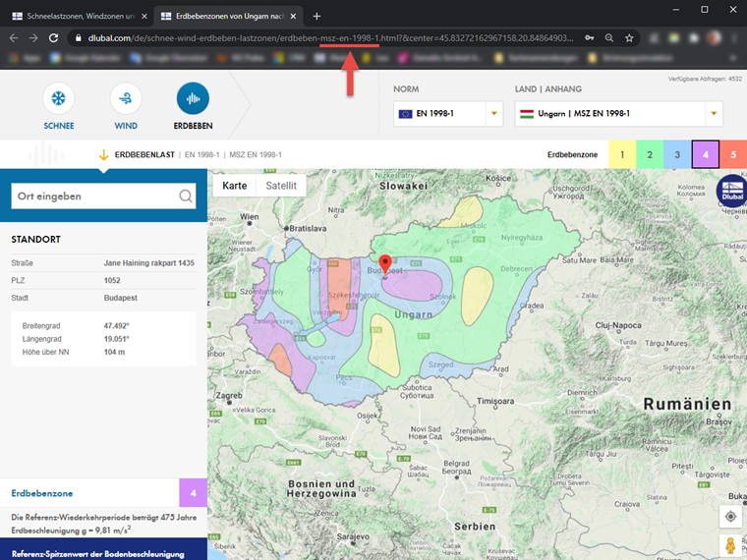Viewport: 747px width, 560px height.
Task: Close the Erdbebenzonen von Ungarn tab
Action: (294, 16)
